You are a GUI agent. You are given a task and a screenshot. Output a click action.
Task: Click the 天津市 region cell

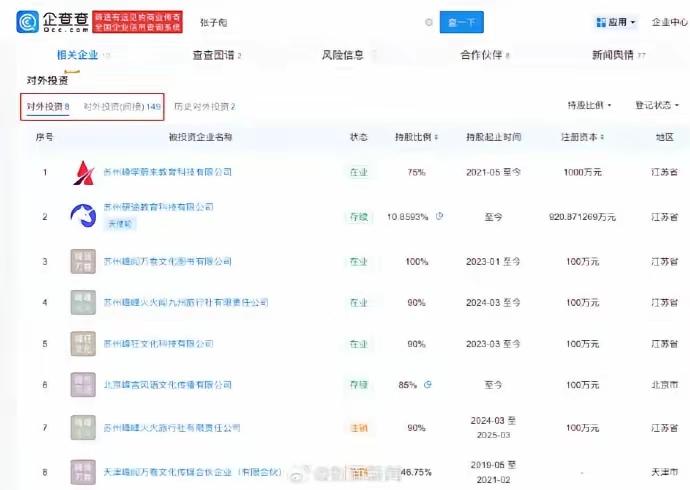664,472
